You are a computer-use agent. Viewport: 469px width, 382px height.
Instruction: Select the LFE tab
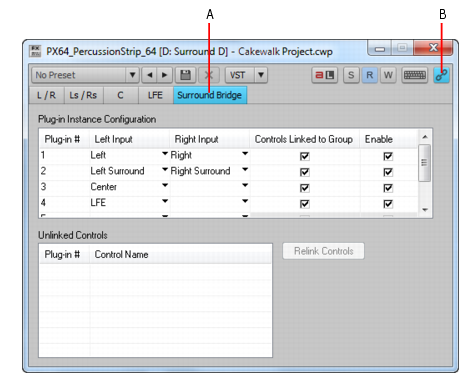[155, 95]
